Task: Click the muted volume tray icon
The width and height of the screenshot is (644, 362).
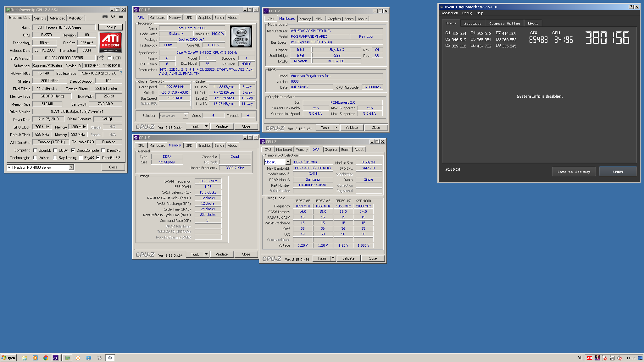Action: [620, 358]
